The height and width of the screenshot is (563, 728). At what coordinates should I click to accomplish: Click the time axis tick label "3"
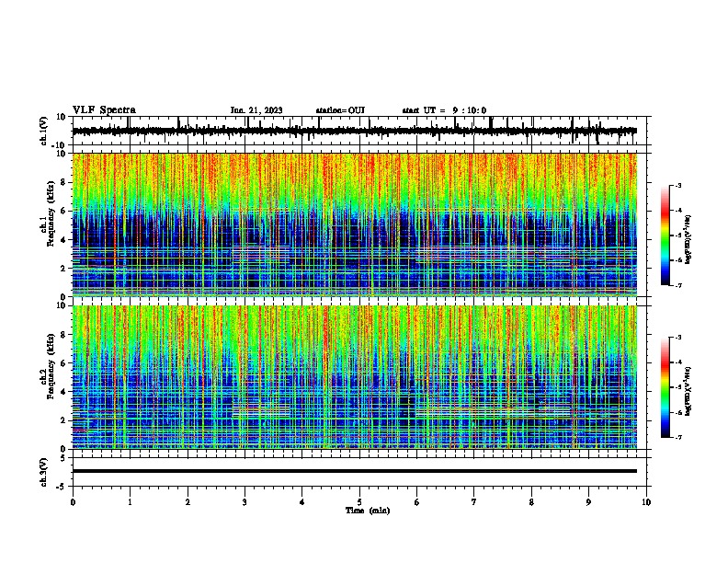coord(245,502)
